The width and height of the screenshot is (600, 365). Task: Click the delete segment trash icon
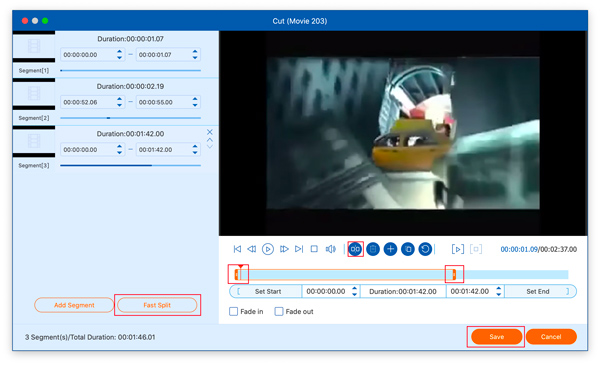(373, 249)
